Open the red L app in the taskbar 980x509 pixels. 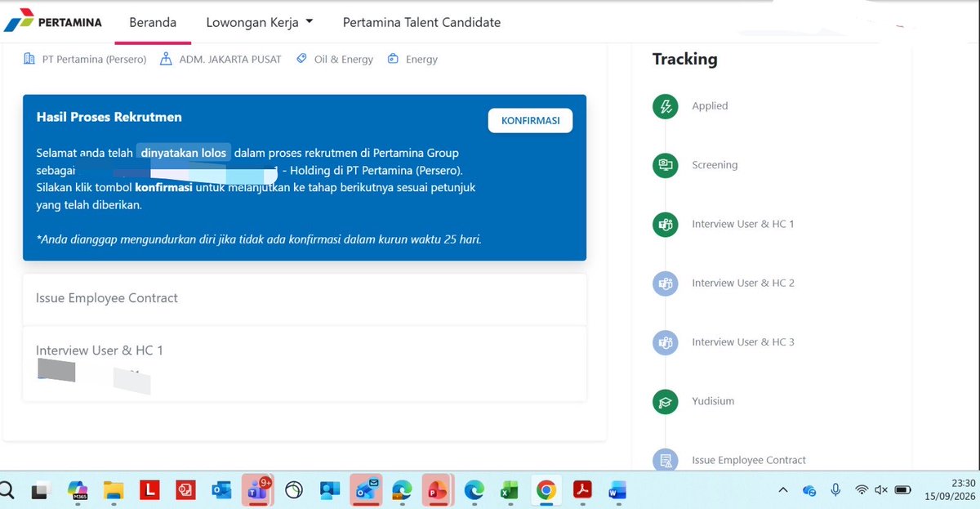(149, 490)
